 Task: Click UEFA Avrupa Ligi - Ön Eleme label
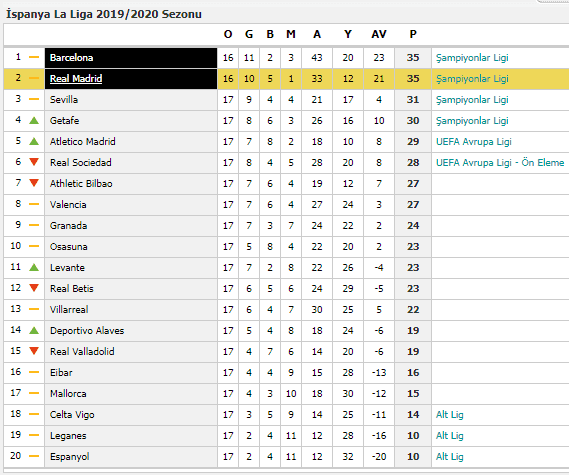pos(500,163)
